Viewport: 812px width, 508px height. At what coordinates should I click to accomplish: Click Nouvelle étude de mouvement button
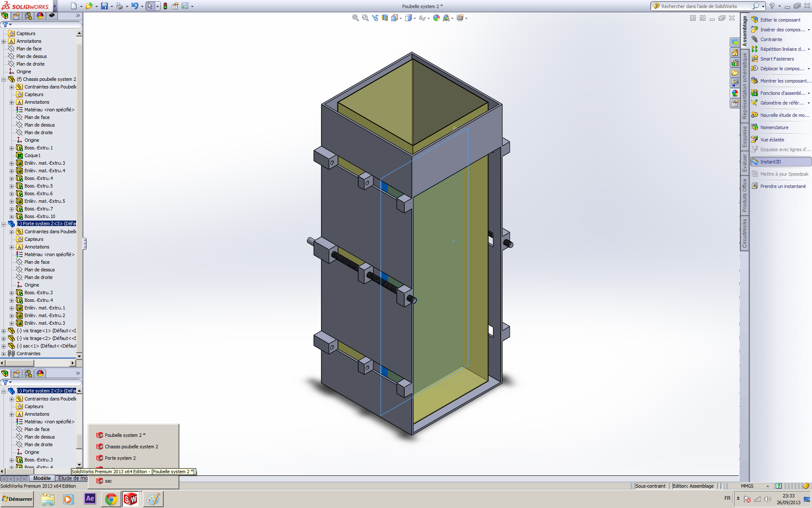tap(781, 115)
